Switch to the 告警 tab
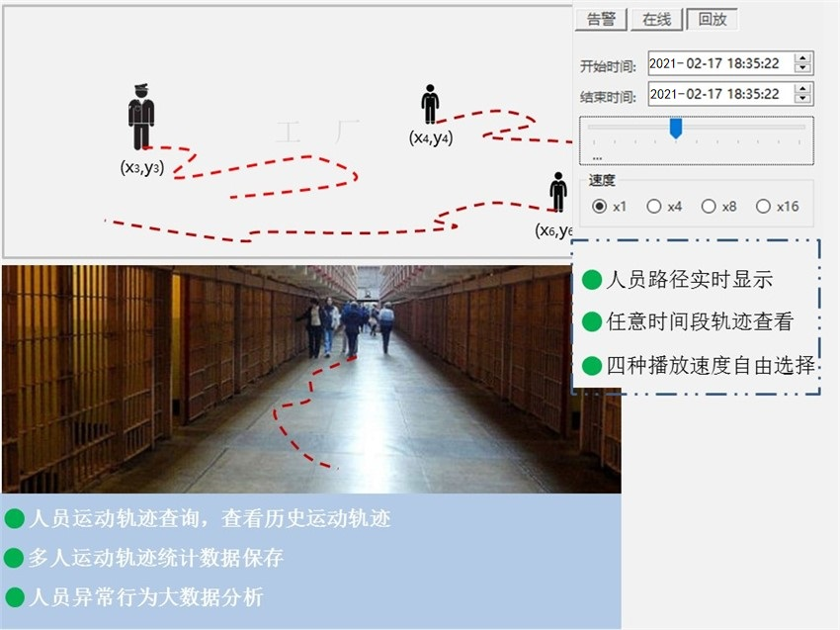Screen dimensions: 840x630 (601, 20)
